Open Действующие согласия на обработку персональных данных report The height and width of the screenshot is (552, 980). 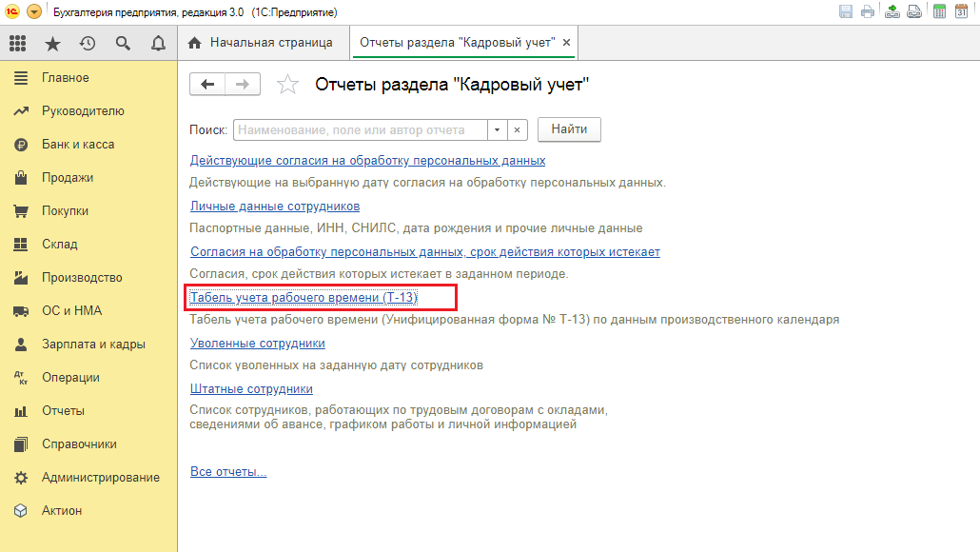pyautogui.click(x=367, y=161)
